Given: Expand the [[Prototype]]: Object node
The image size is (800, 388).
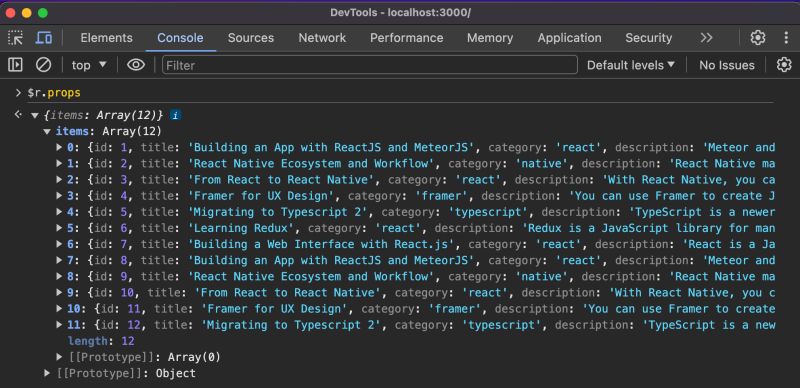Looking at the screenshot, I should coord(47,373).
